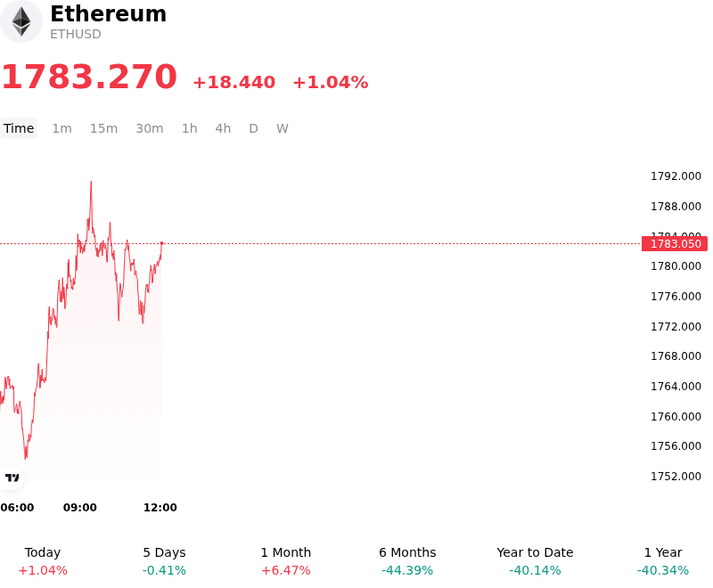The height and width of the screenshot is (588, 713).
Task: Click the Ethereum diamond logo icon
Action: pyautogui.click(x=20, y=21)
